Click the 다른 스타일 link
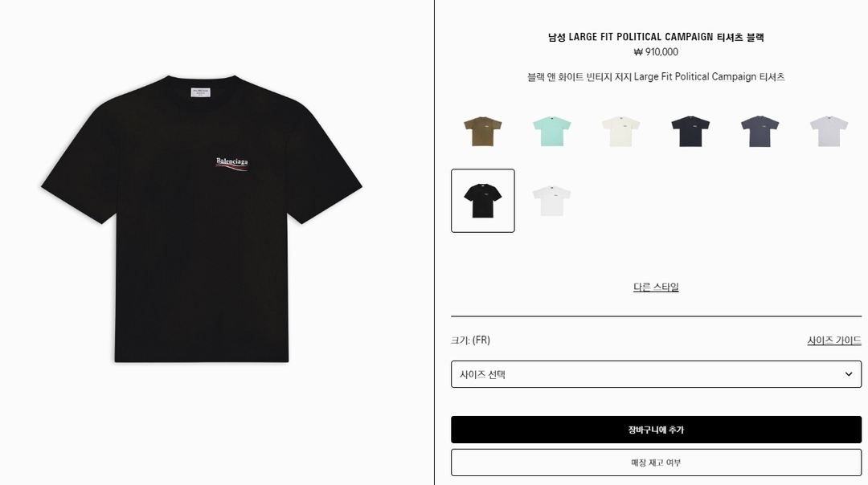This screenshot has width=868, height=485. [x=656, y=287]
